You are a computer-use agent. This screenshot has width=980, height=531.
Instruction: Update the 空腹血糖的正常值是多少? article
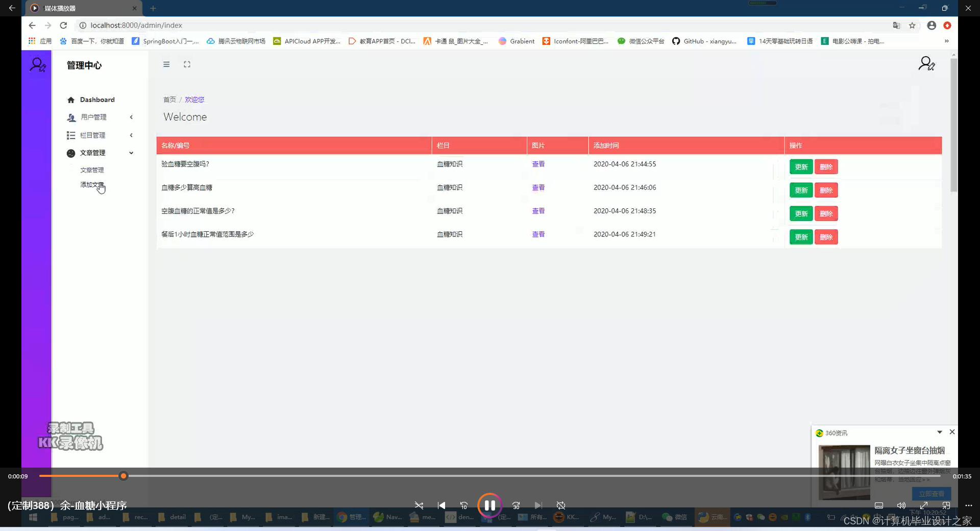[x=801, y=214]
